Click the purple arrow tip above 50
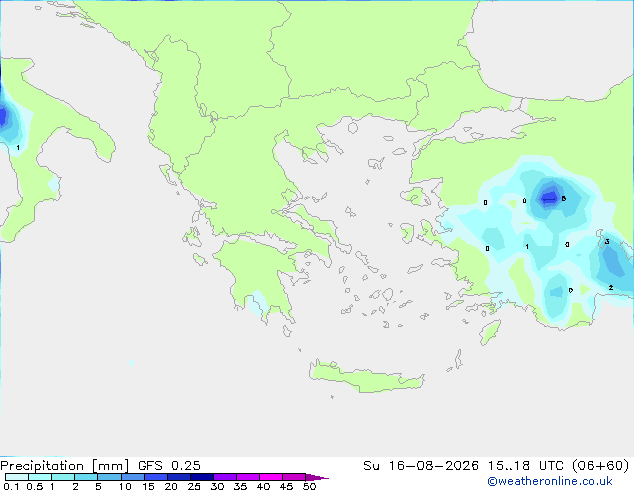The height and width of the screenshot is (490, 634). click(x=317, y=477)
